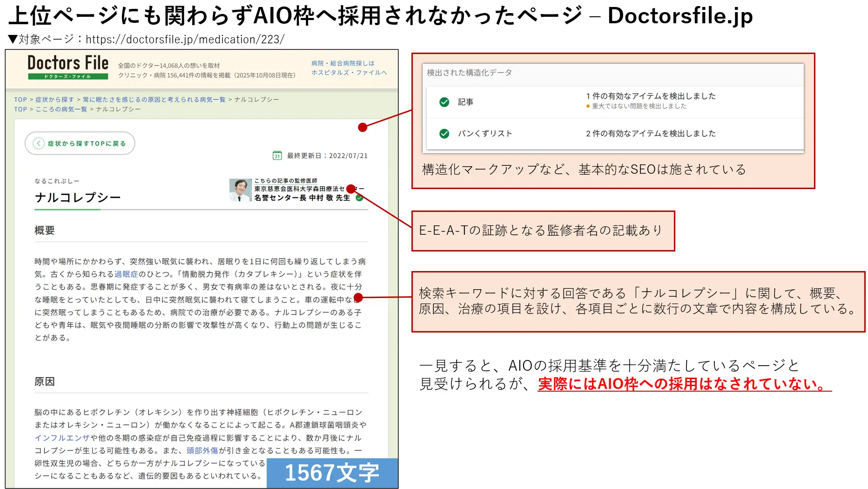Image resolution: width=868 pixels, height=489 pixels.
Task: Click the green verified badge beside 中村 敬 先生
Action: [x=359, y=197]
